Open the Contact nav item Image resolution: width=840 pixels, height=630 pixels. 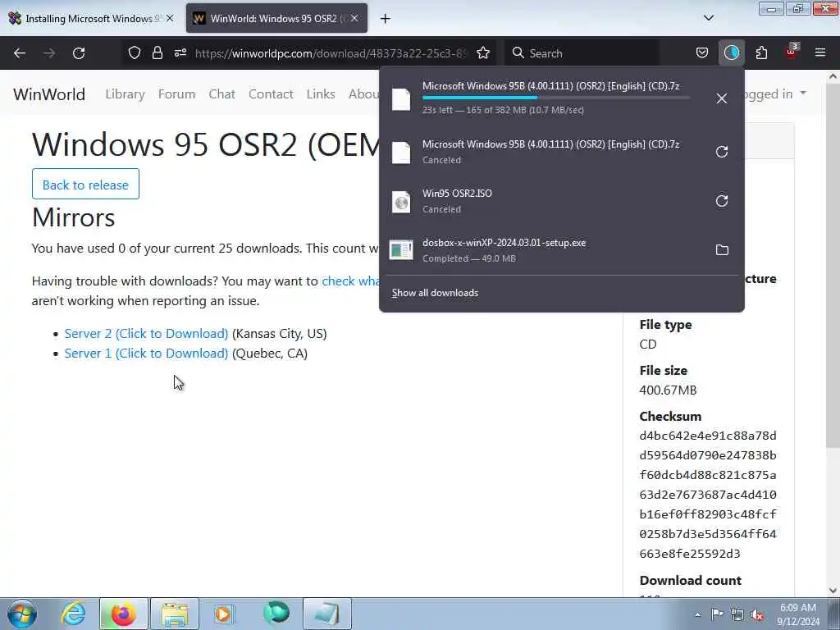click(271, 94)
